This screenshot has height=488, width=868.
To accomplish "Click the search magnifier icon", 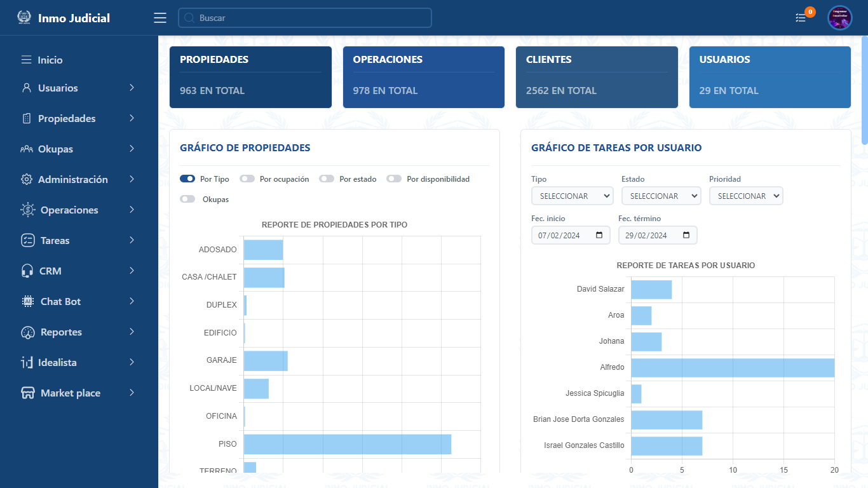I will [x=189, y=18].
